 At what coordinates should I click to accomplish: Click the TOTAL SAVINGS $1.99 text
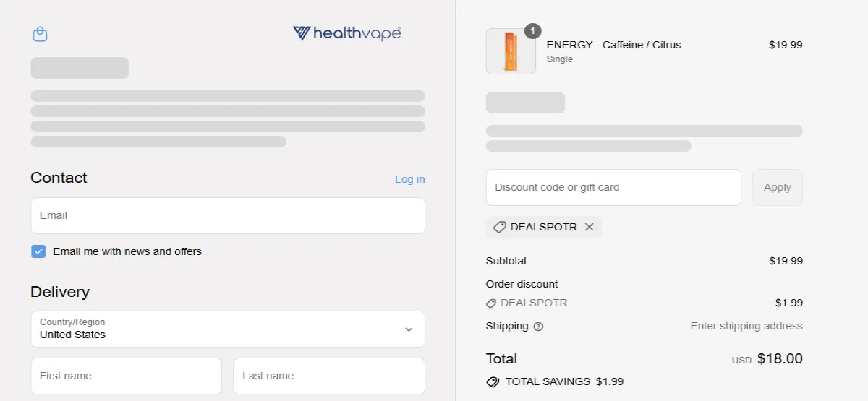[564, 381]
